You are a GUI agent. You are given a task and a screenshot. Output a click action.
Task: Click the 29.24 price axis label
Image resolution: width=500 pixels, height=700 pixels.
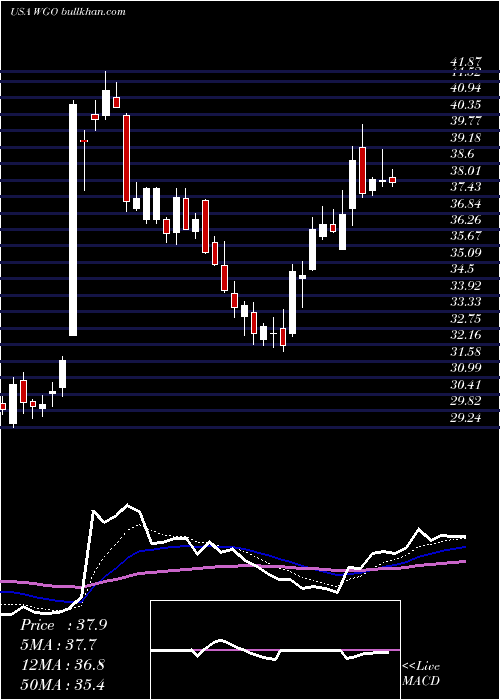[466, 418]
